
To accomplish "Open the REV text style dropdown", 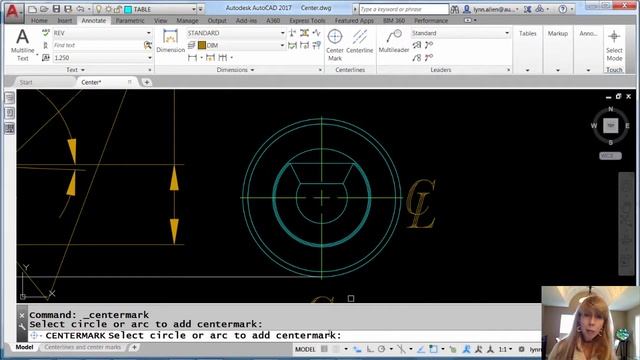I will [149, 33].
